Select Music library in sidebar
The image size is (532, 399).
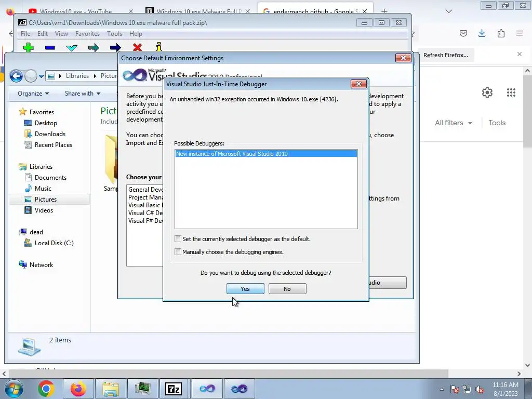[43, 188]
